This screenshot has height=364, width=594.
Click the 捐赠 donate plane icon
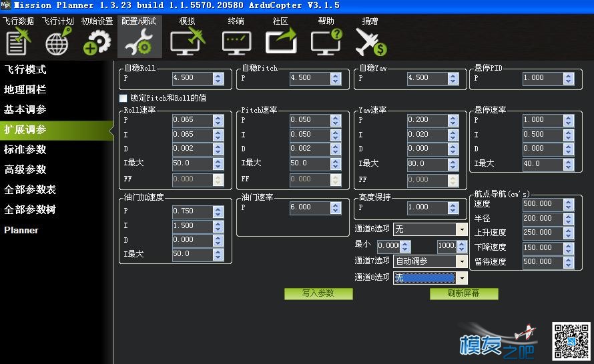point(371,41)
